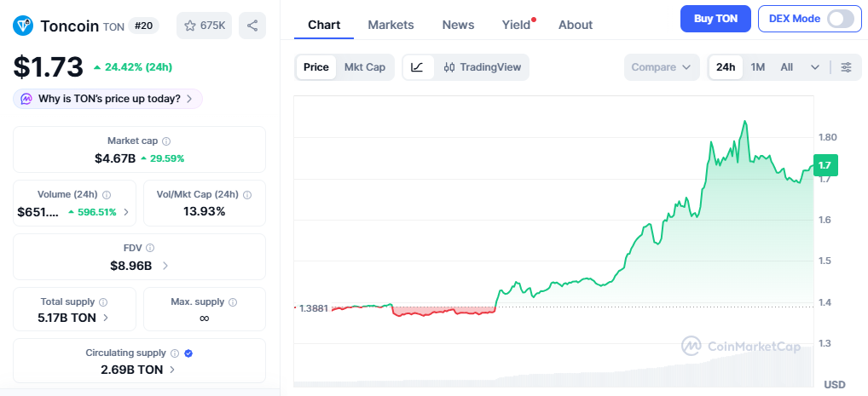Click the AI icon beside price question
The width and height of the screenshot is (868, 396).
pos(26,99)
